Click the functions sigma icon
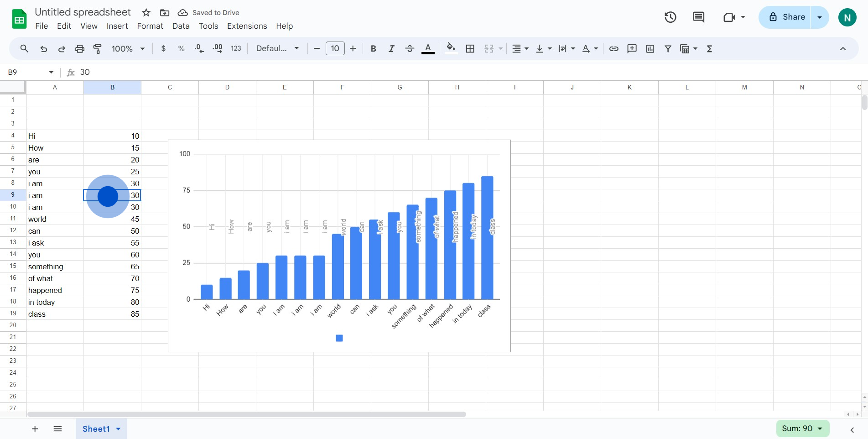 (x=709, y=49)
